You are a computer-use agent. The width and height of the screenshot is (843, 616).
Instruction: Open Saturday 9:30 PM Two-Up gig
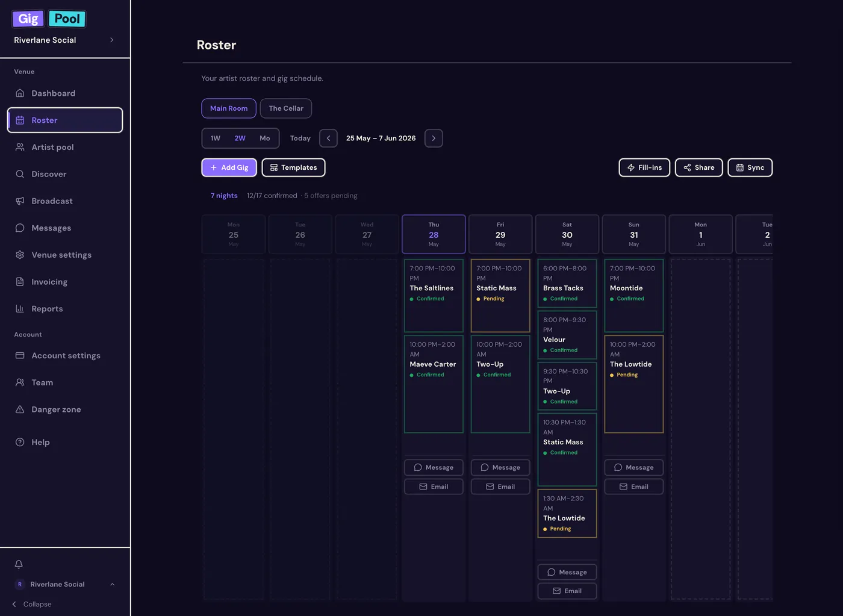click(x=567, y=386)
